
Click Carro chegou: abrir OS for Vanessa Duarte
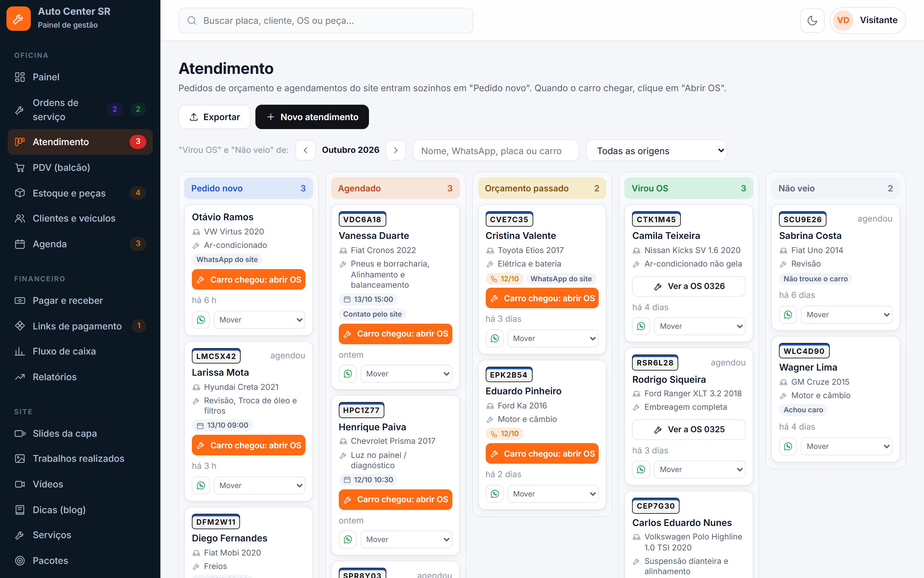(x=395, y=334)
